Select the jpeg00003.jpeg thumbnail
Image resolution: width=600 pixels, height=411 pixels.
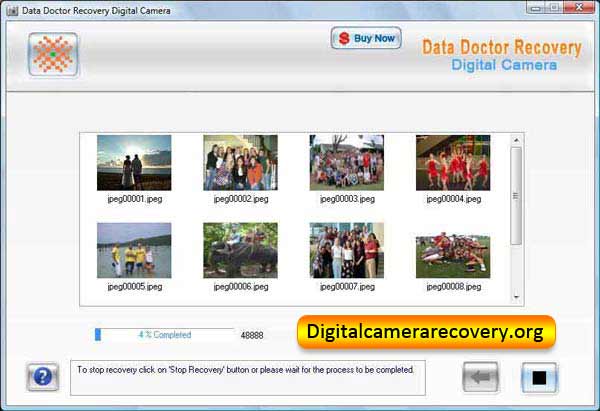coord(347,163)
